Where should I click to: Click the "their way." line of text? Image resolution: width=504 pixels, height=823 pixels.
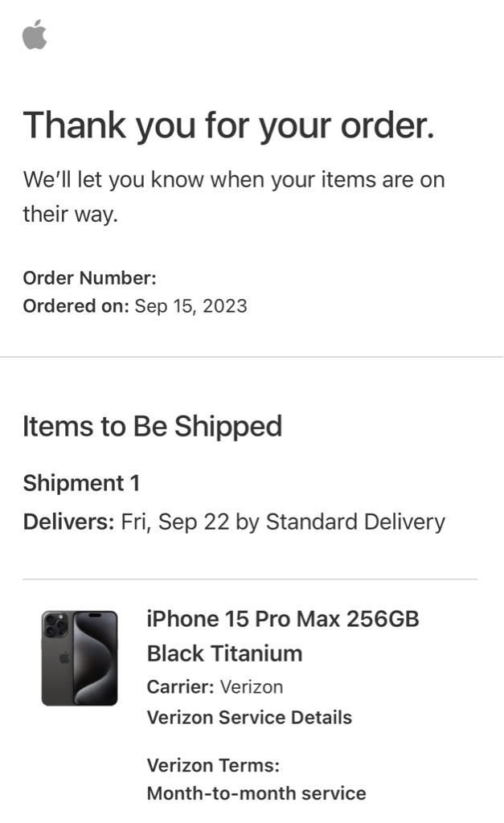point(71,214)
